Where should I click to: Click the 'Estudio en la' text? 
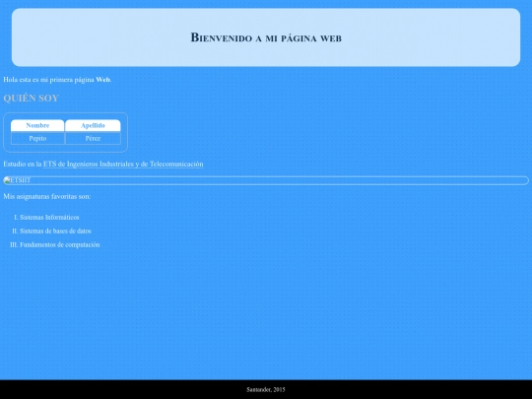23,164
